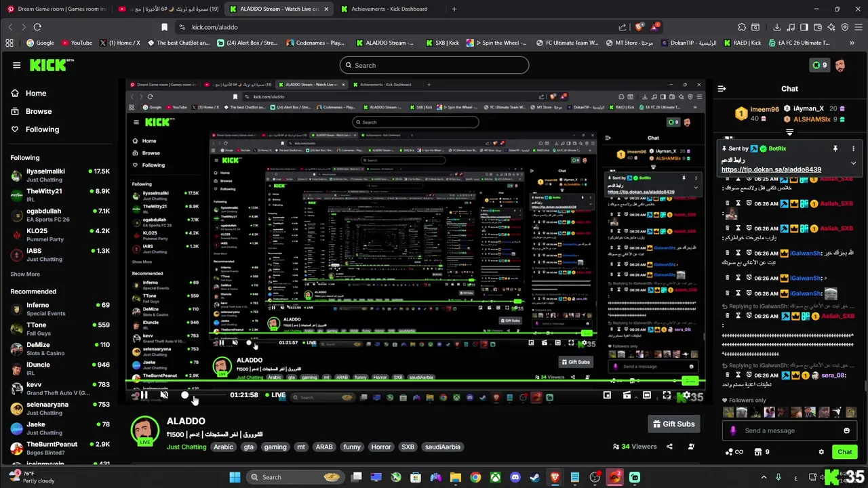Unmute the stream audio

pyautogui.click(x=163, y=395)
